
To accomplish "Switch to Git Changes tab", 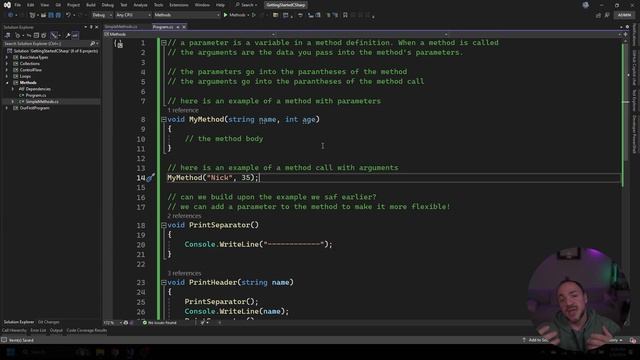I will [x=49, y=322].
